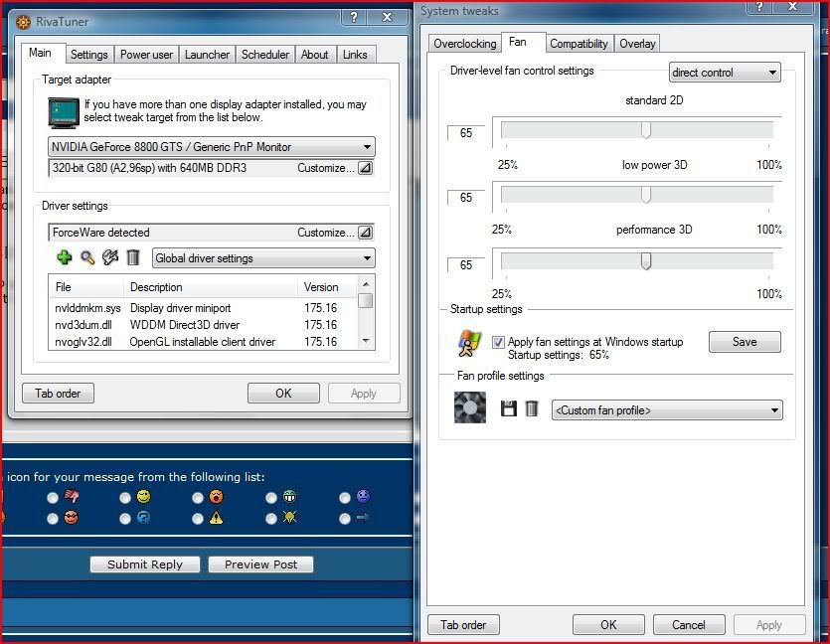Click the low power 3D fan slider handle
The image size is (830, 644).
pos(646,194)
